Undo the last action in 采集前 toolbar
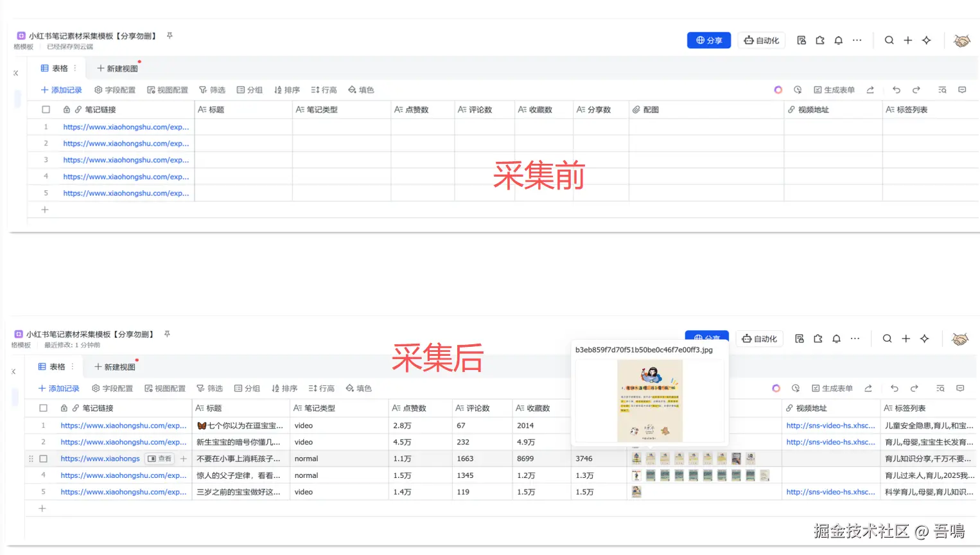The height and width of the screenshot is (555, 980). click(x=897, y=90)
